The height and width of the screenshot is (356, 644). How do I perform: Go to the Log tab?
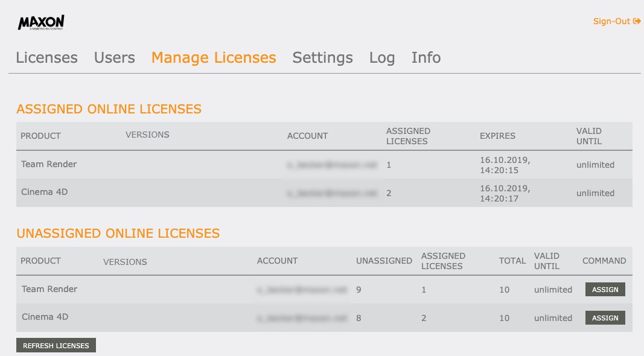(382, 57)
